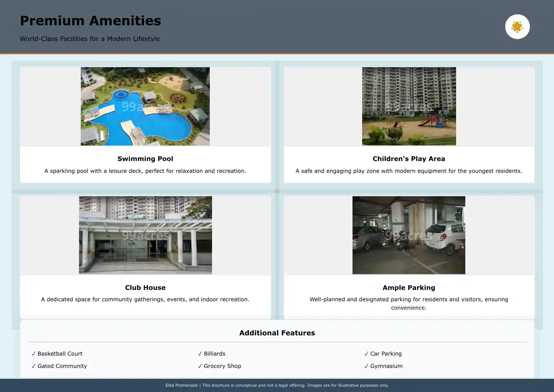Click the Elita Promenade footer disclaimer
The height and width of the screenshot is (392, 554).
pyautogui.click(x=277, y=385)
